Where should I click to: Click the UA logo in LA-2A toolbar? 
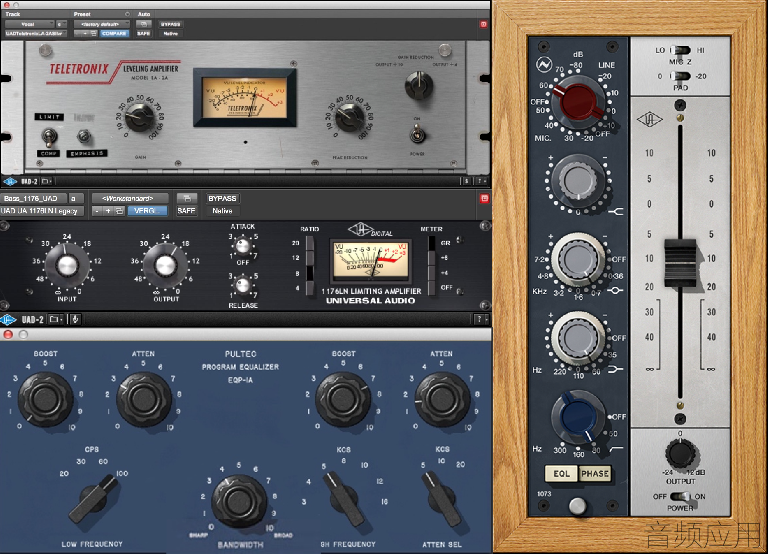pos(10,182)
